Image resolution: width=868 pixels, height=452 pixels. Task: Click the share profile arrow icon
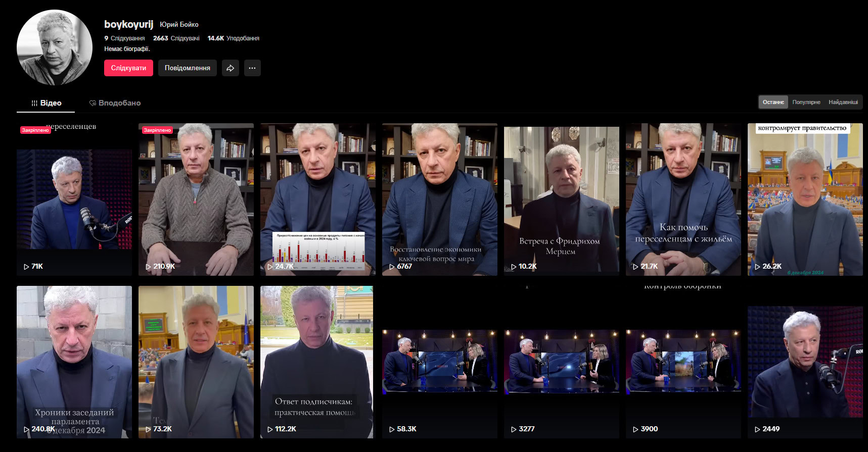(230, 68)
